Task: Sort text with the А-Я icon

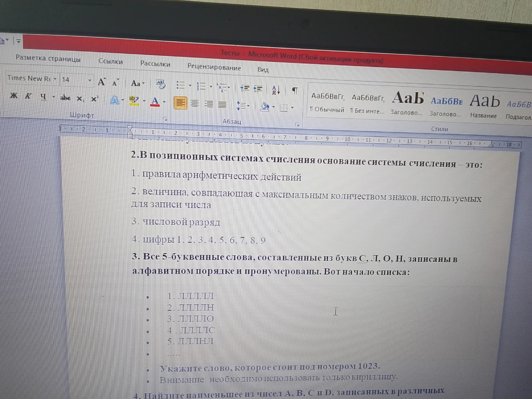Action: [x=276, y=90]
